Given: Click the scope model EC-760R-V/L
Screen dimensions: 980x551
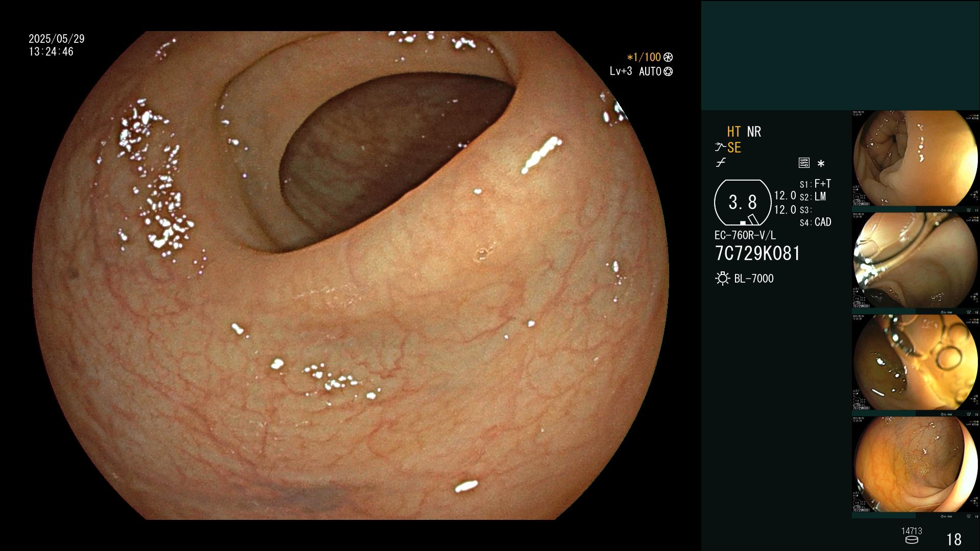Looking at the screenshot, I should pos(745,236).
